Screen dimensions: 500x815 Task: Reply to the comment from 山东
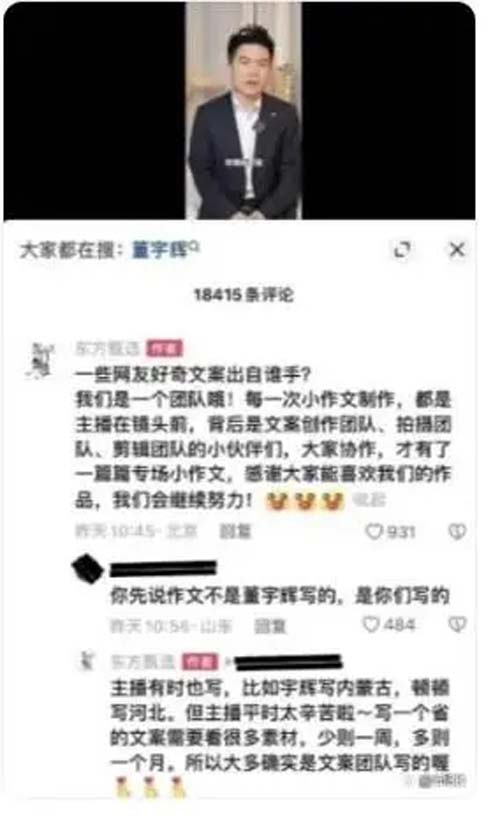coord(270,625)
